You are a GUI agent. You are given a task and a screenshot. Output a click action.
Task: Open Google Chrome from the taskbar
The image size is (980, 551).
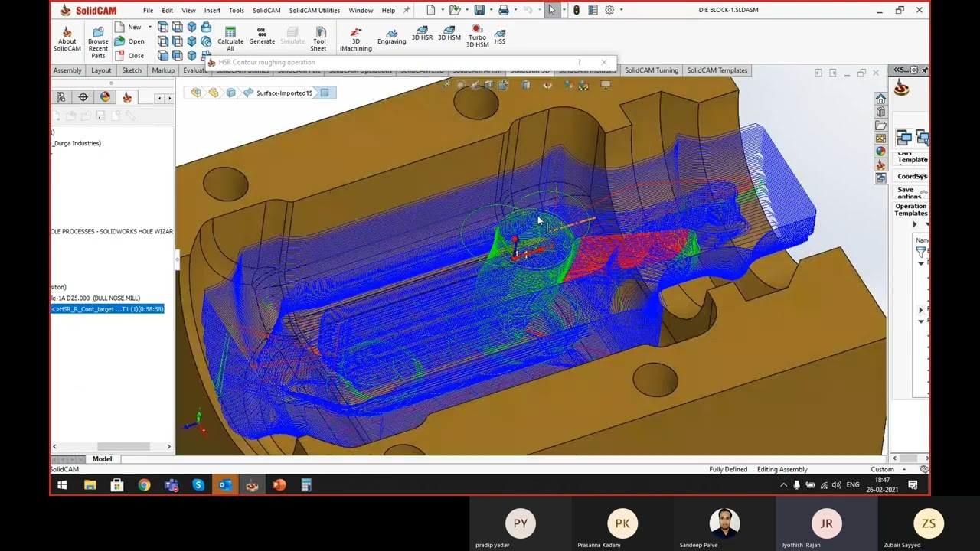(x=144, y=485)
